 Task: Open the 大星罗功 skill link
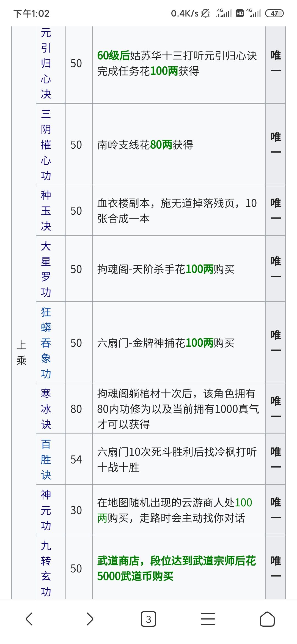[46, 269]
